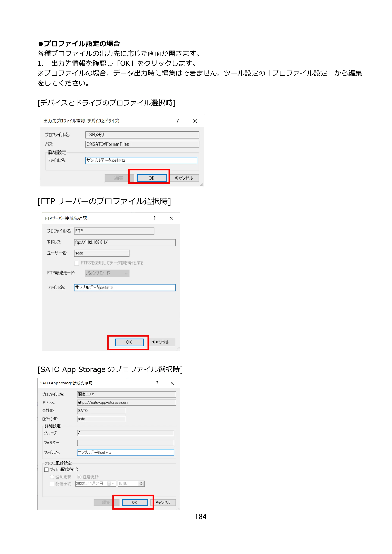Click the https://sato-app-storage.com address field
This screenshot has width=392, height=554.
tap(126, 403)
